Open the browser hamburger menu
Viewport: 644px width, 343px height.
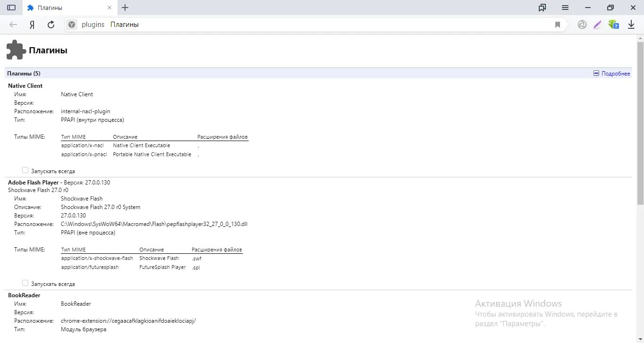(565, 8)
